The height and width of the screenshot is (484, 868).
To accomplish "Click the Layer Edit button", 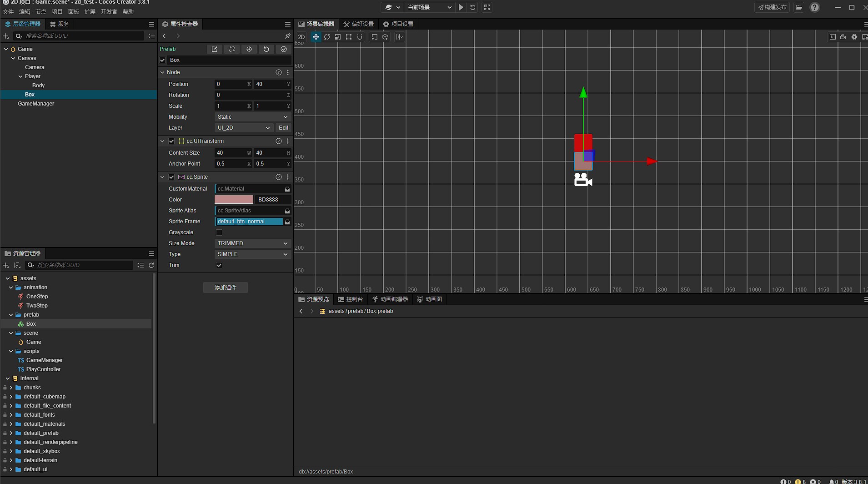I will (x=284, y=128).
